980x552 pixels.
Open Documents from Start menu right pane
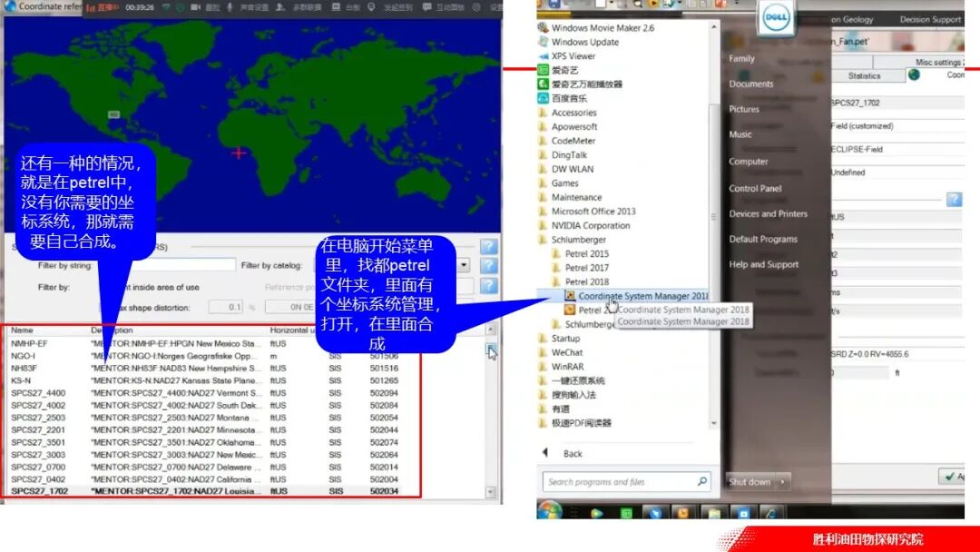tap(750, 84)
